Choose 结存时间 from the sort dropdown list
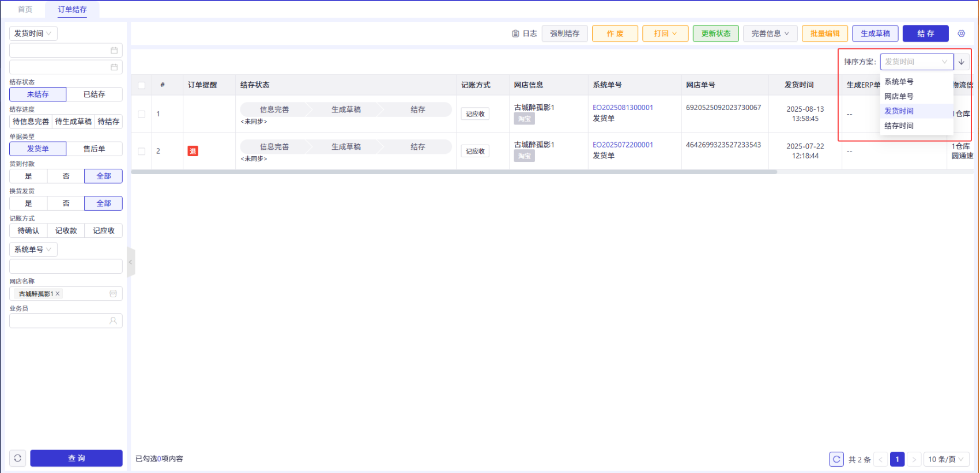Image resolution: width=980 pixels, height=473 pixels. (916, 126)
